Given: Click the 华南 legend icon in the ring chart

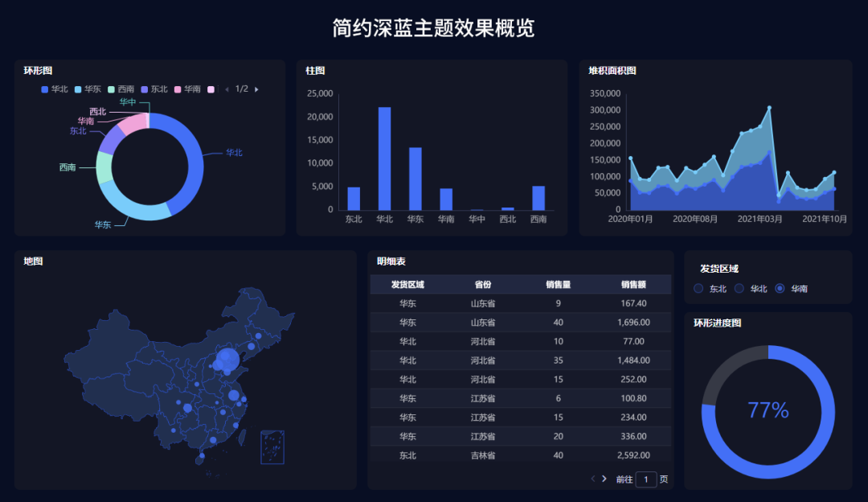Looking at the screenshot, I should click(177, 88).
